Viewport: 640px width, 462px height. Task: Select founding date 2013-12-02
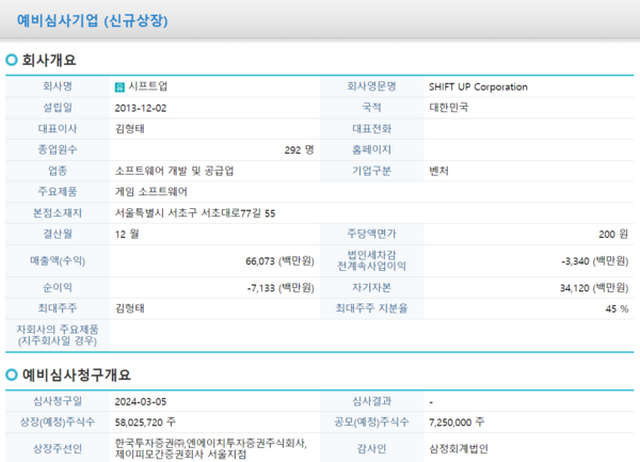coord(140,108)
